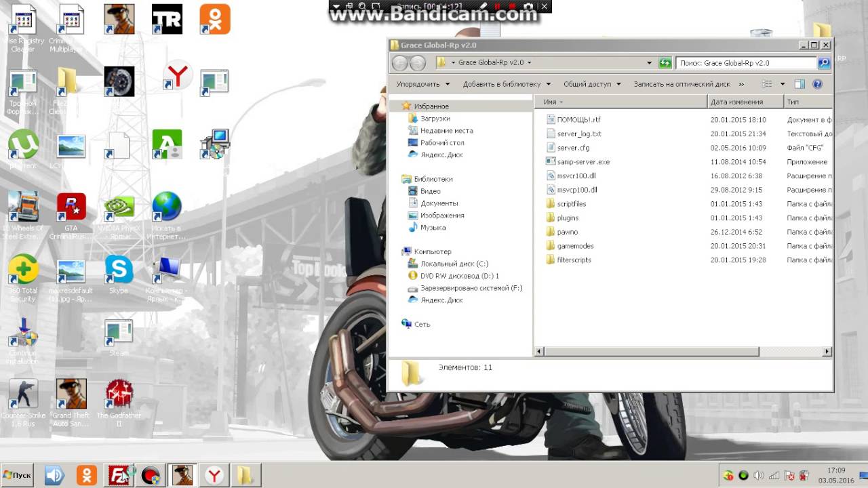The image size is (868, 488).
Task: Open Недавние места in the navigation pane
Action: [x=440, y=131]
